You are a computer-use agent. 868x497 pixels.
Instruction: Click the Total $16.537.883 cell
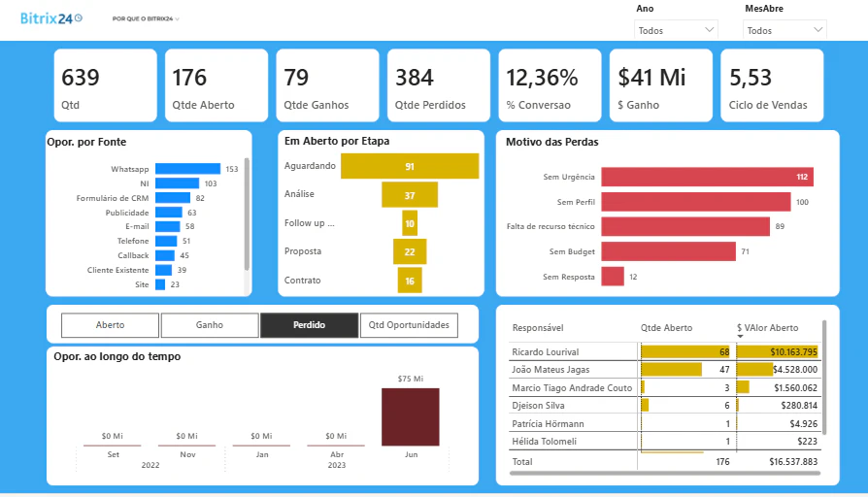pyautogui.click(x=793, y=462)
